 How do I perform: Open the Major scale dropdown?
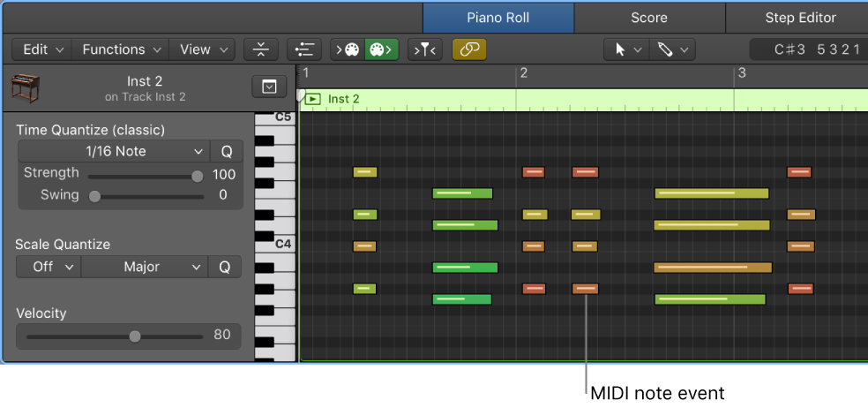[145, 267]
